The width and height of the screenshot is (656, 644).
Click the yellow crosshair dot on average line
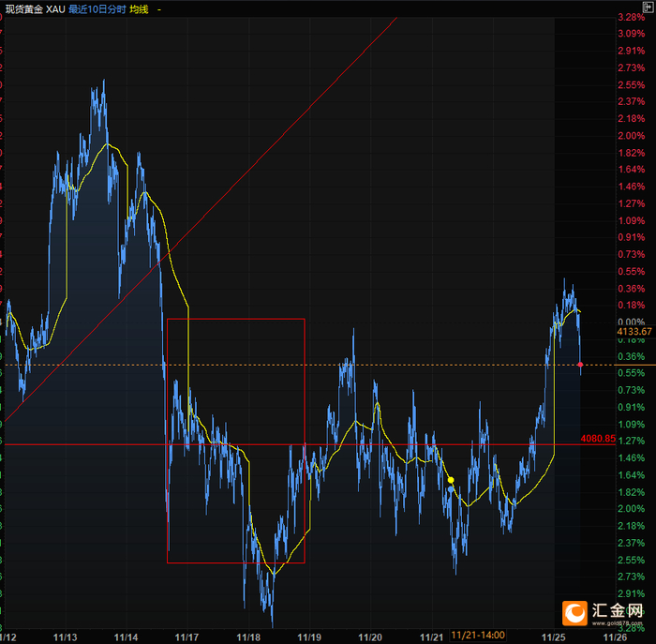point(451,480)
